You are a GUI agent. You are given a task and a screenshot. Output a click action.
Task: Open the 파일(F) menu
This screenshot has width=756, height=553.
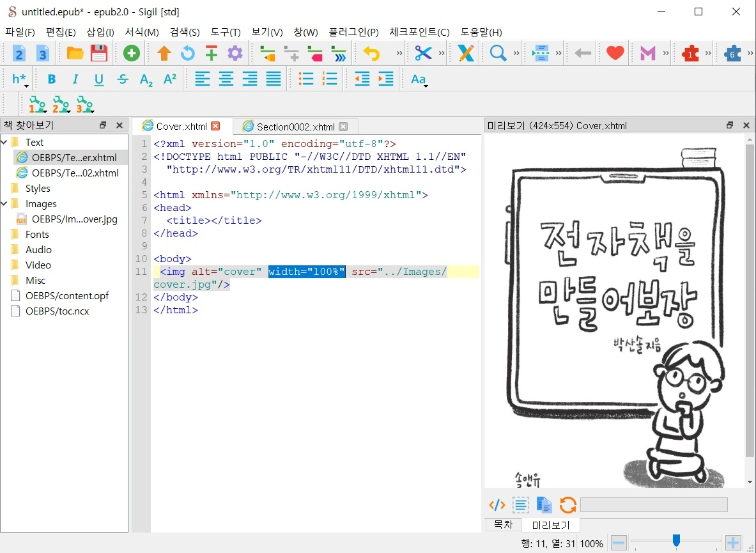tap(20, 33)
